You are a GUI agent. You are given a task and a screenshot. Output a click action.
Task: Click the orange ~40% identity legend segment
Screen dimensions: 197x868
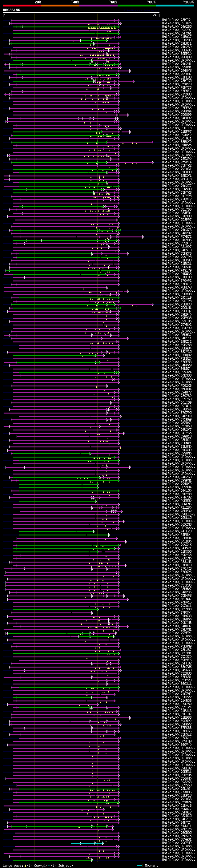[61, 6]
